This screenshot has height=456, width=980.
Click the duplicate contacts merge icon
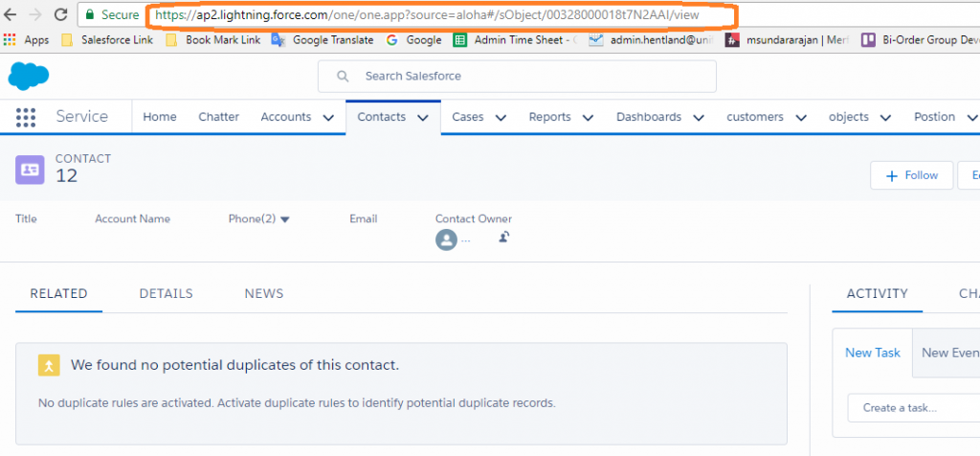click(x=49, y=365)
